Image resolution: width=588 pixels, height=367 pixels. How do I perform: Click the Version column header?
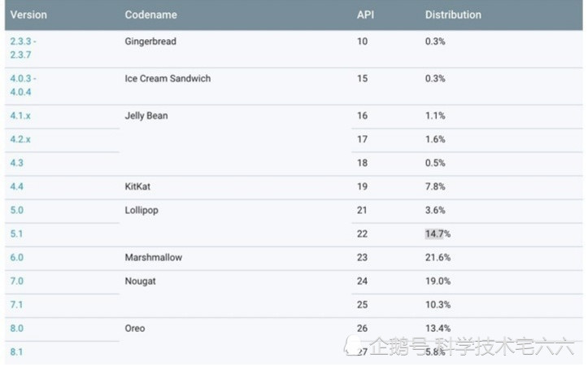(x=28, y=15)
